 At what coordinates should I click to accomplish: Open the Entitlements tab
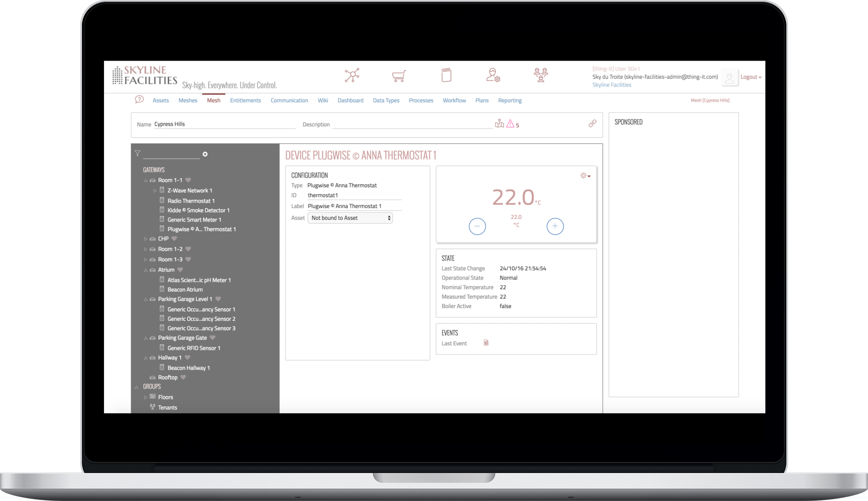(245, 100)
